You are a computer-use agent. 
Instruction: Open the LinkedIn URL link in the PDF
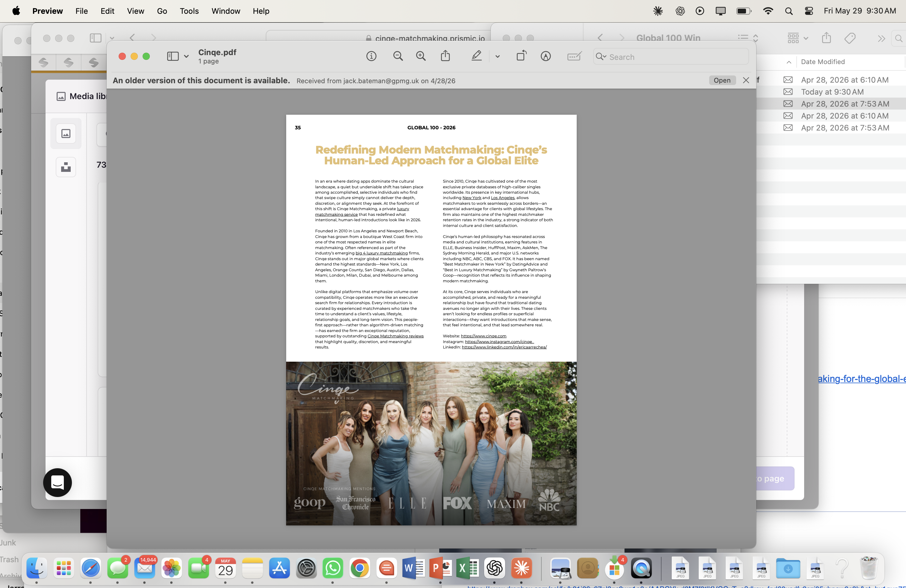pyautogui.click(x=504, y=347)
